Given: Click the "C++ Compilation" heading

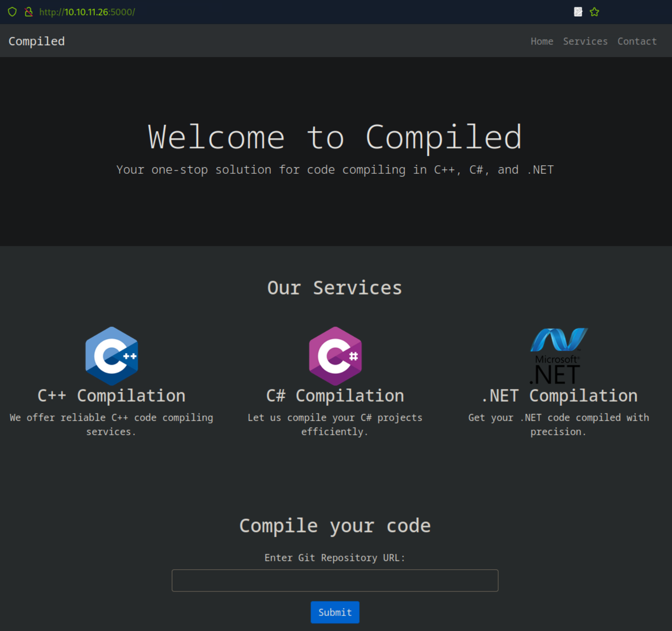Looking at the screenshot, I should tap(112, 396).
